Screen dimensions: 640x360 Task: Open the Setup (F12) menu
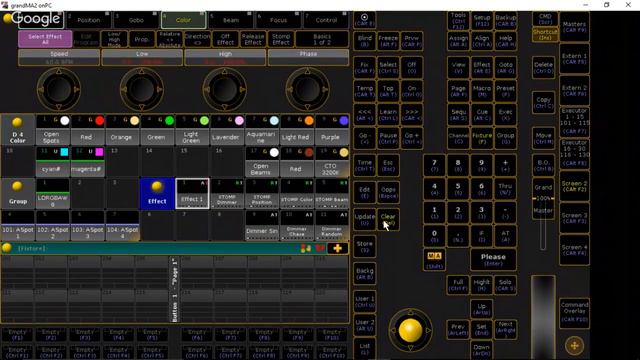(x=482, y=20)
